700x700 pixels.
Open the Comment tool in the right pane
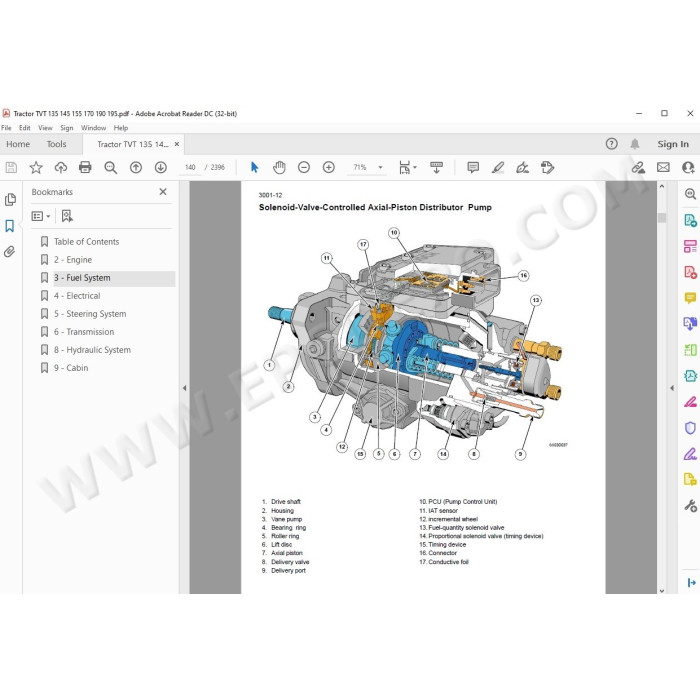point(690,297)
